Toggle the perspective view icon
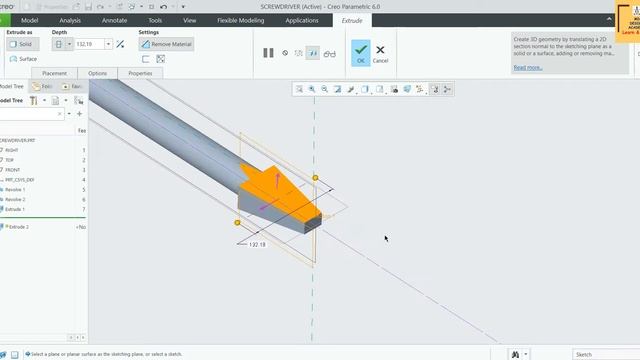Viewport: 640px width, 360px height. coord(407,89)
